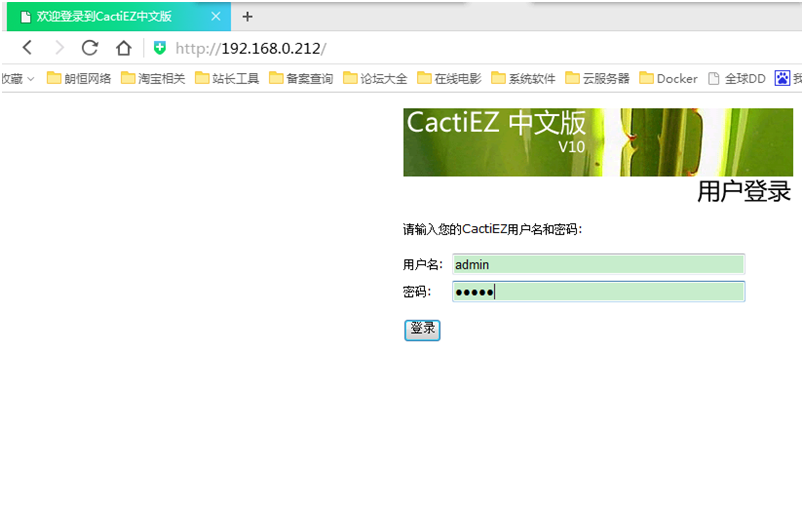The image size is (804, 508).
Task: Click the 登录 login button
Action: pos(422,330)
